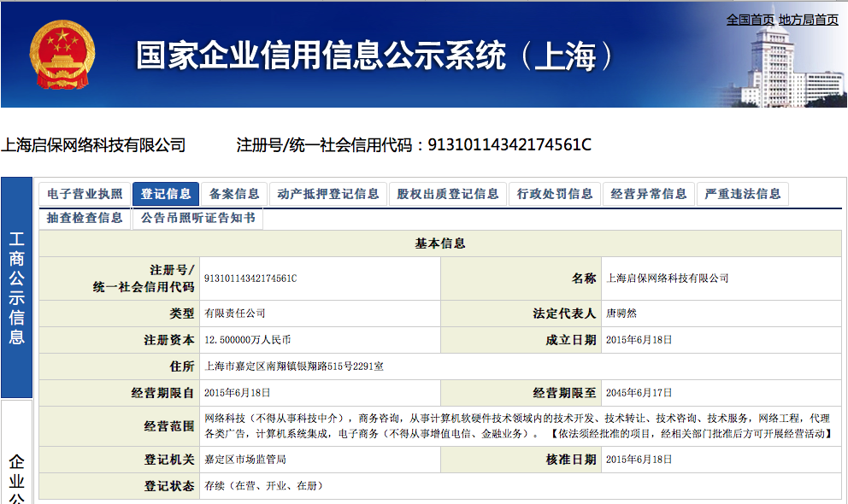The width and height of the screenshot is (848, 504).
Task: Open the 电子营业执照 tab
Action: pos(85,194)
